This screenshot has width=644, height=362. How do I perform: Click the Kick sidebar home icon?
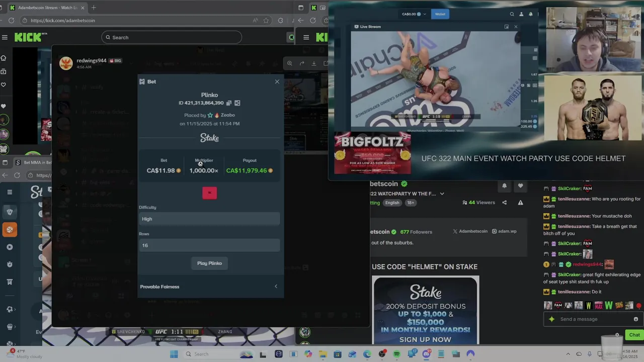click(x=4, y=58)
